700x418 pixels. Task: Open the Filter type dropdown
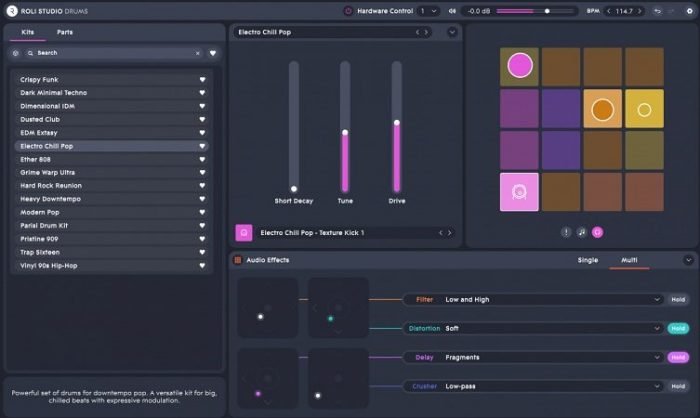[x=656, y=299]
